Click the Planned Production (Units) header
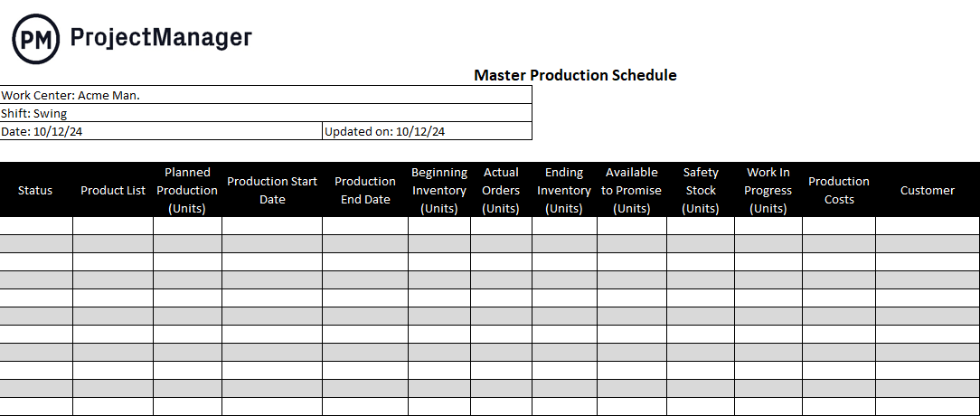 click(187, 190)
